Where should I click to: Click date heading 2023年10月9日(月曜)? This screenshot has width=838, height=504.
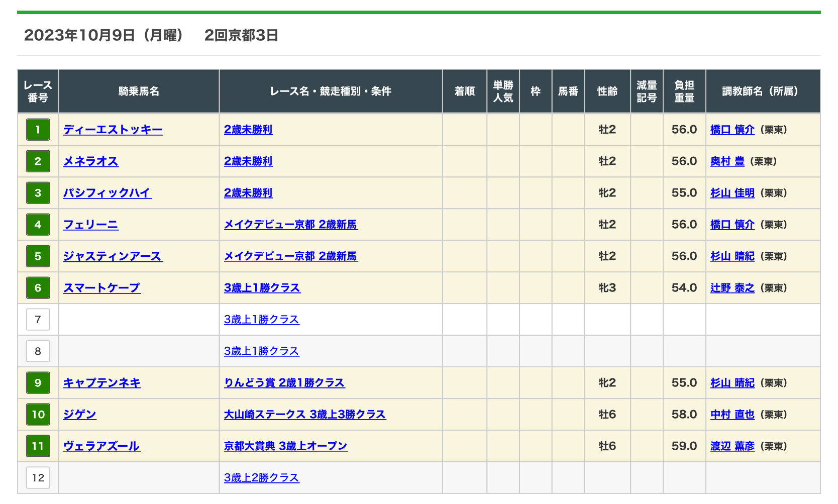[104, 35]
